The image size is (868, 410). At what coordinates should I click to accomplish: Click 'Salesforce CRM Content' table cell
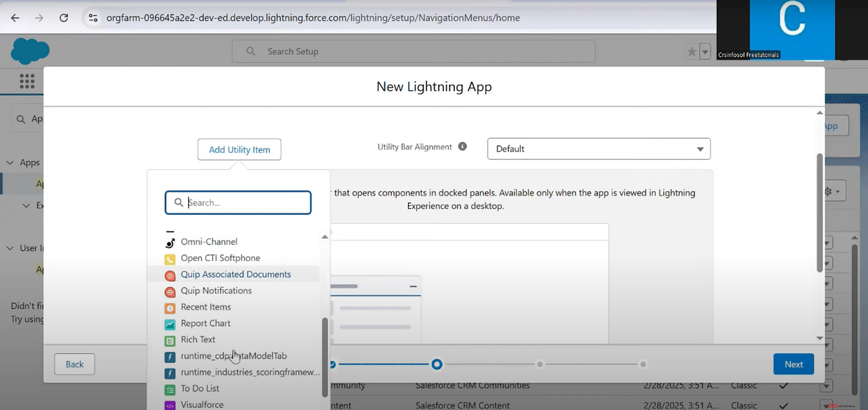[x=463, y=405]
